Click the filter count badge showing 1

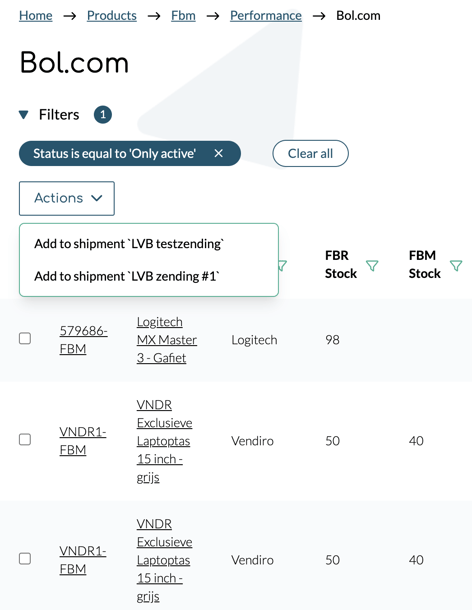(103, 114)
